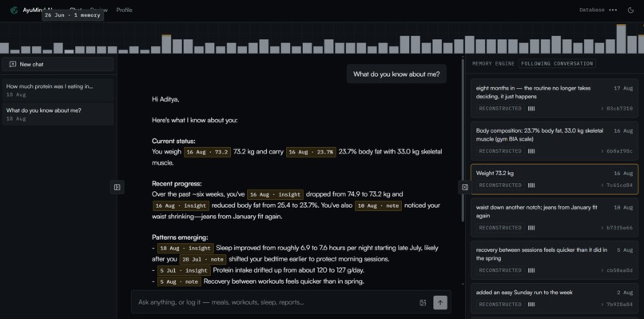Click the '16 Aug · 73.2' citation chip
Image resolution: width=644 pixels, height=319 pixels.
click(207, 152)
